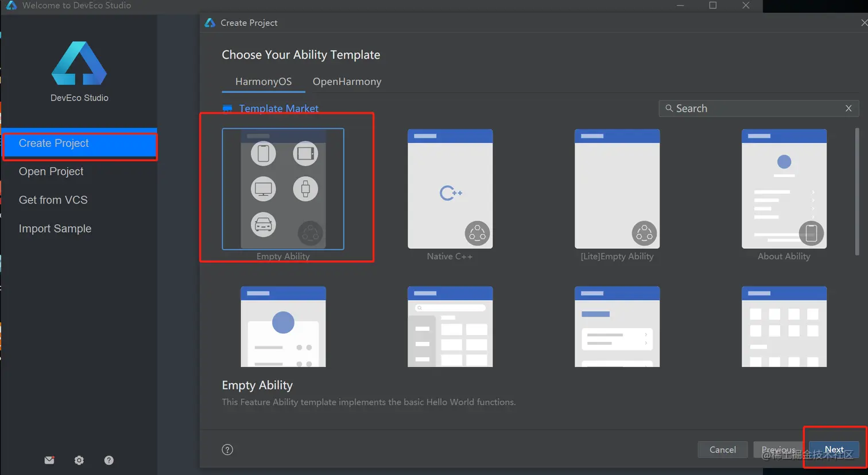The width and height of the screenshot is (868, 475).
Task: Click the car device icon in Empty Ability
Action: [x=263, y=225]
